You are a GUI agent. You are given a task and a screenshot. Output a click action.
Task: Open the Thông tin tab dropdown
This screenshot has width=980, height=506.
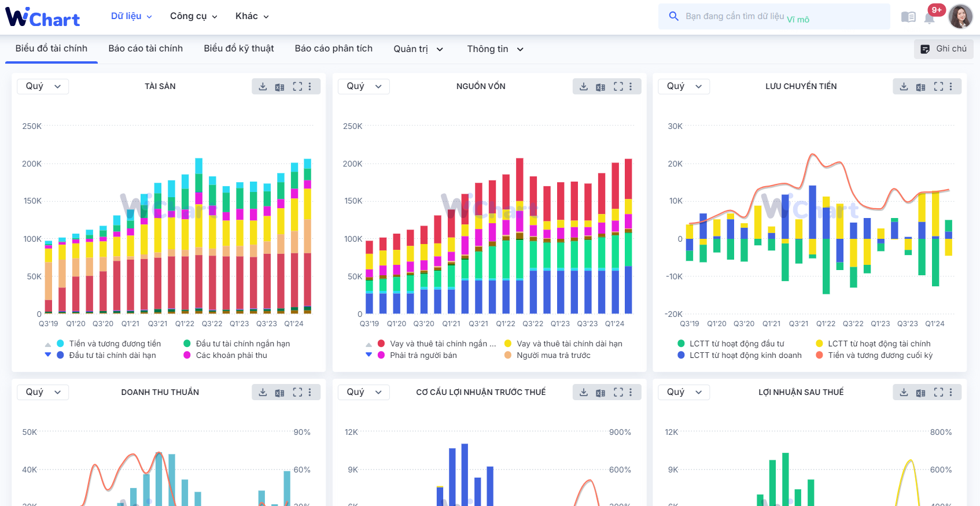tap(495, 49)
